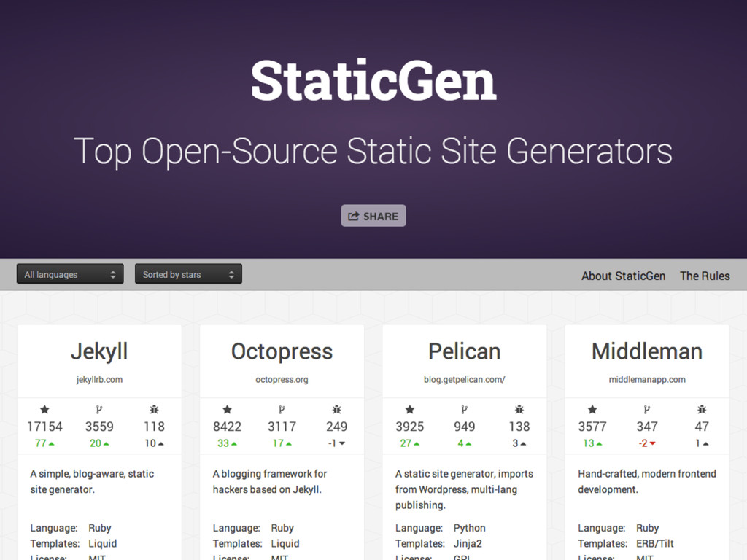Viewport: 747px width, 560px height.
Task: Click Middleman's fork icon
Action: click(x=646, y=410)
